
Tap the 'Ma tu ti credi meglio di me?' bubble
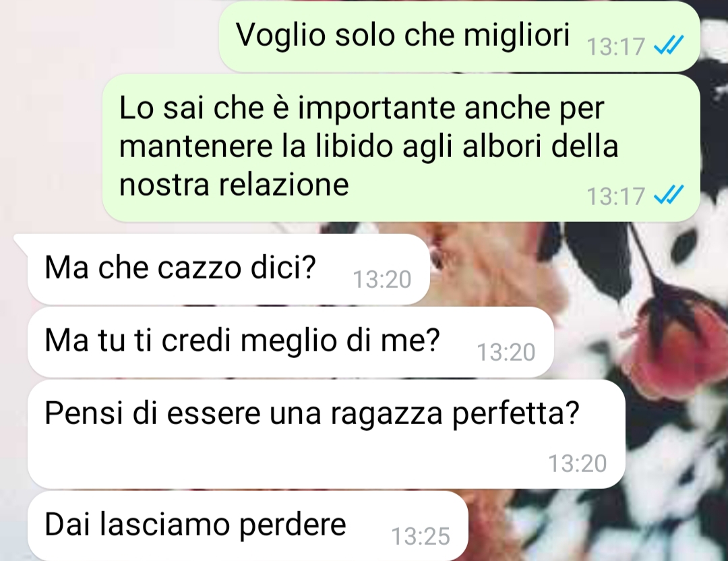pyautogui.click(x=291, y=342)
